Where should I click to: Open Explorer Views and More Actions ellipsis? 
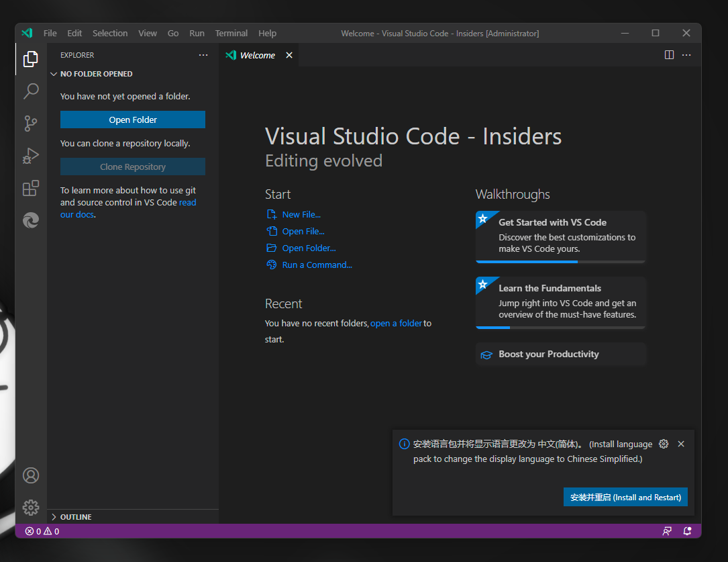[x=203, y=55]
